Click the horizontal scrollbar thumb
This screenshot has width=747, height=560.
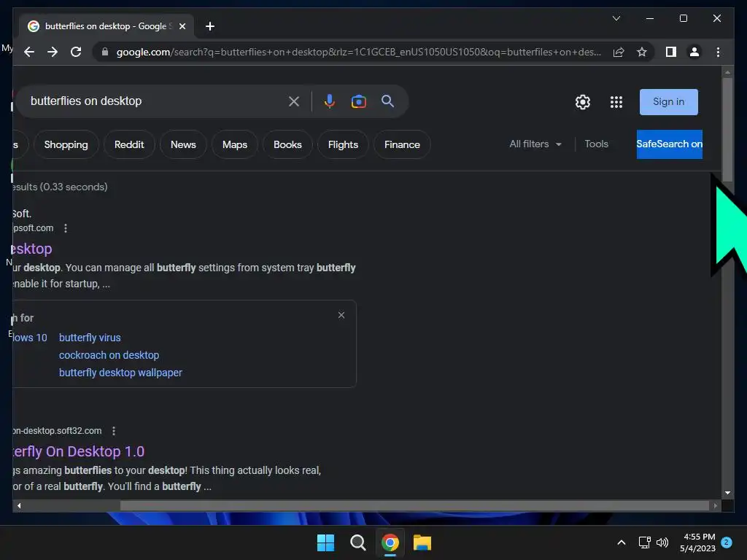(414, 506)
